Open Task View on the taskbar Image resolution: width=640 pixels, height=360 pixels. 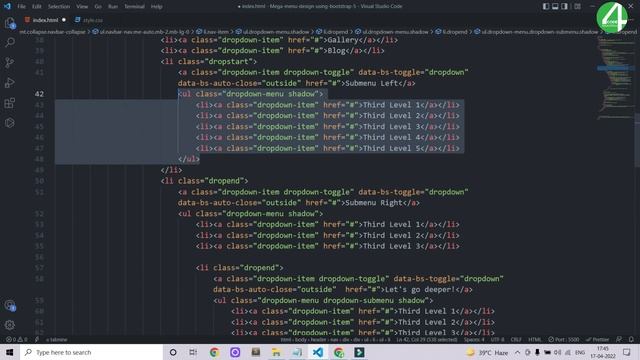tap(193, 352)
